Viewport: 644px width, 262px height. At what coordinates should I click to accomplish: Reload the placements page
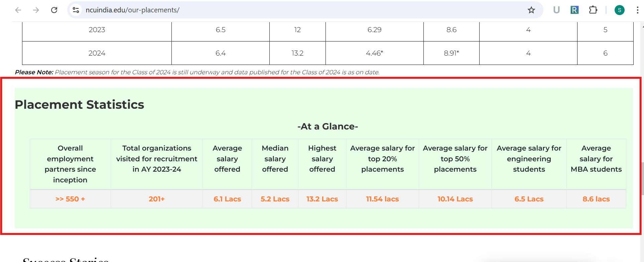tap(54, 10)
